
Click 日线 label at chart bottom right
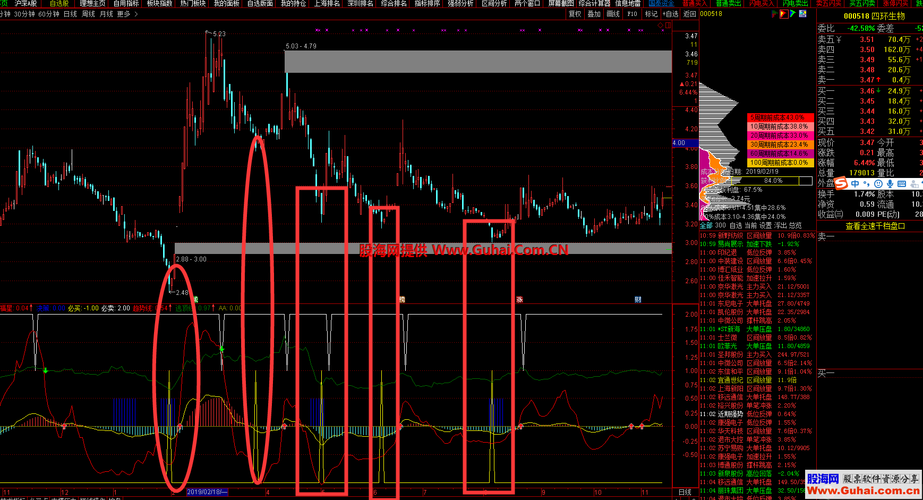tap(685, 492)
